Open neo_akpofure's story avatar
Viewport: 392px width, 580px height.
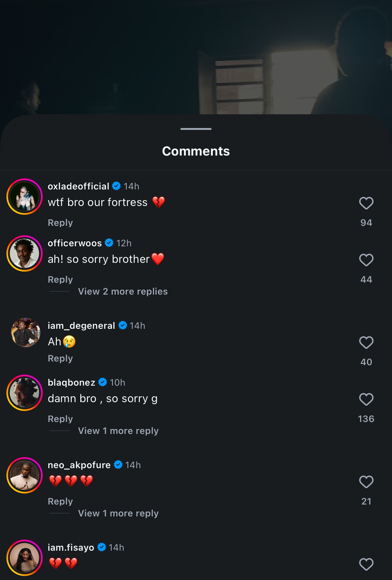[24, 475]
